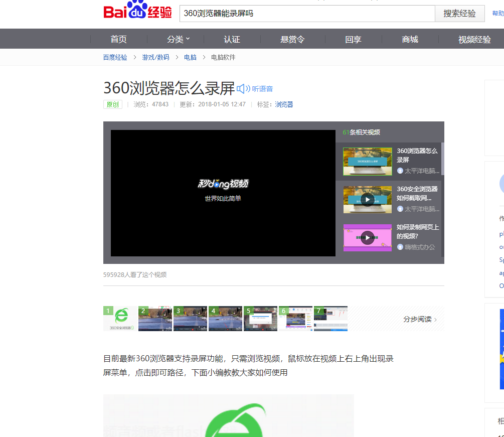Click the 嗨格式办公 author name
This screenshot has width=504, height=437.
[x=420, y=247]
